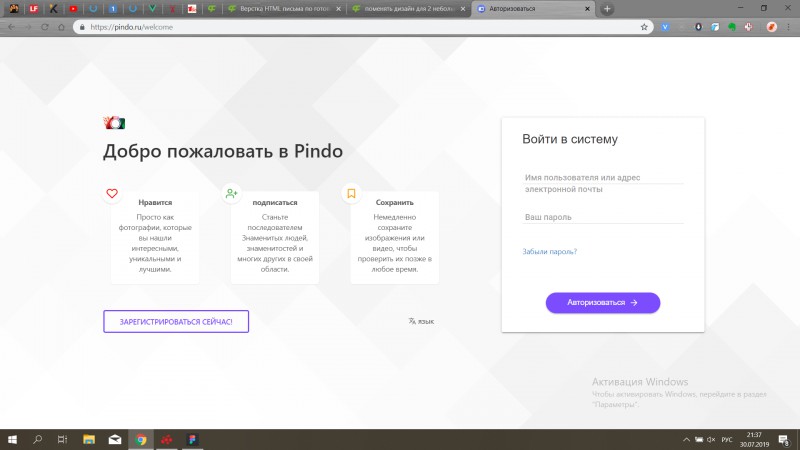The height and width of the screenshot is (450, 800).
Task: Open the Windows Start menu
Action: pos(12,439)
